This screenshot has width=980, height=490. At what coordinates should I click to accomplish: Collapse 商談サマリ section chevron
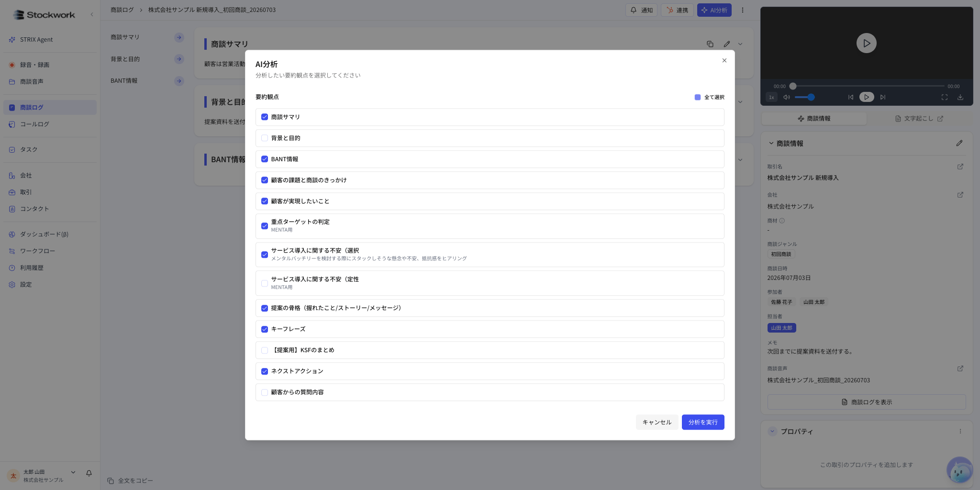[x=740, y=44]
